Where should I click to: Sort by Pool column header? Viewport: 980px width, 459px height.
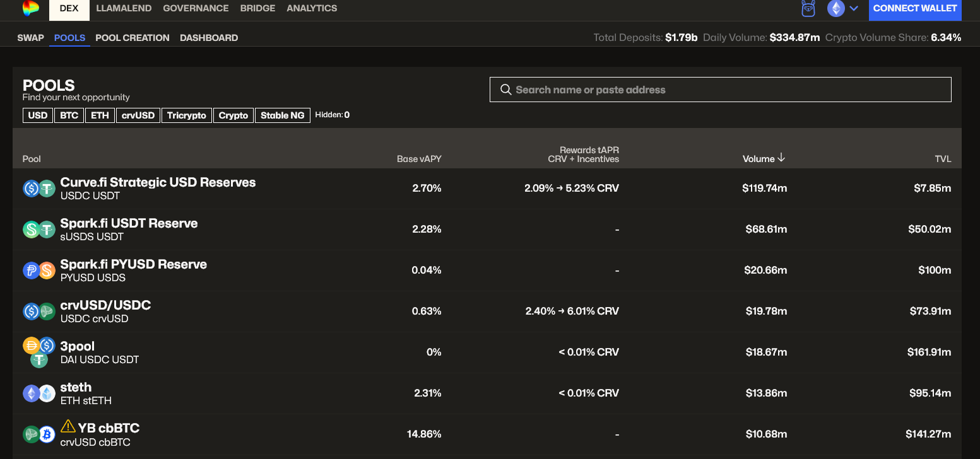(32, 159)
